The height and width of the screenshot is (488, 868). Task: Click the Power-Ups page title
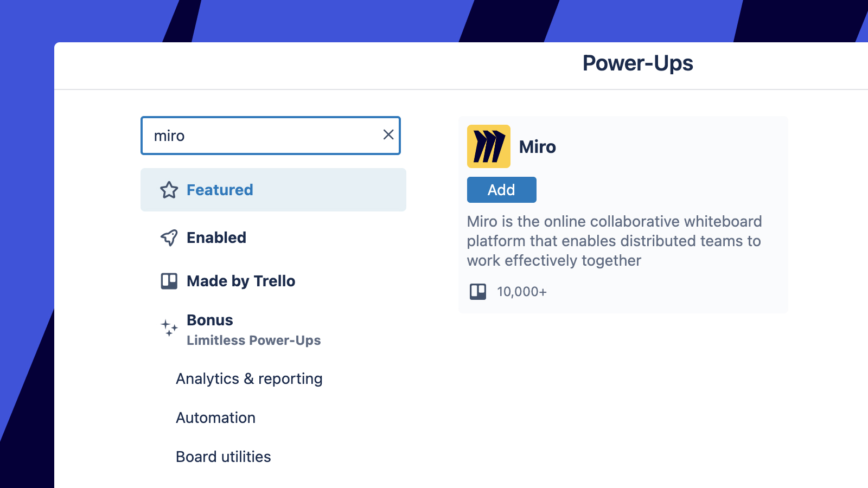637,63
